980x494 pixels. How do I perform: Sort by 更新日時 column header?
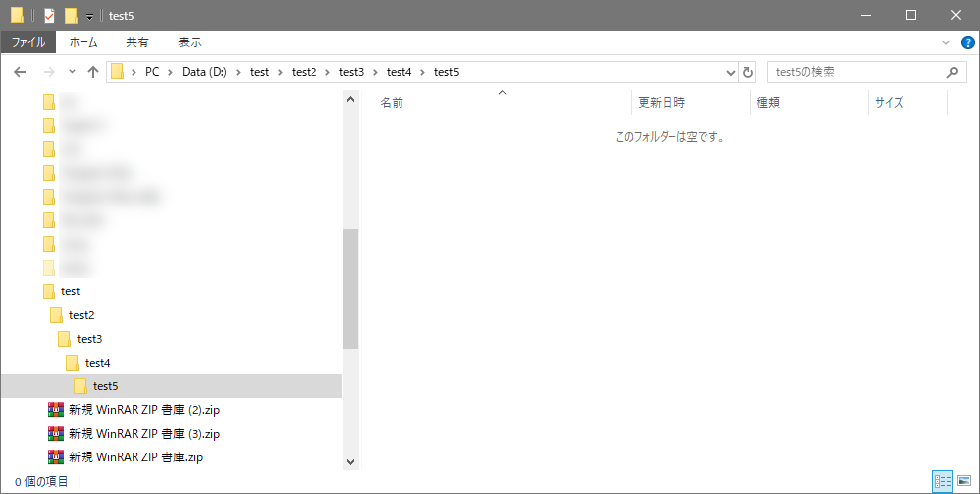click(x=662, y=102)
